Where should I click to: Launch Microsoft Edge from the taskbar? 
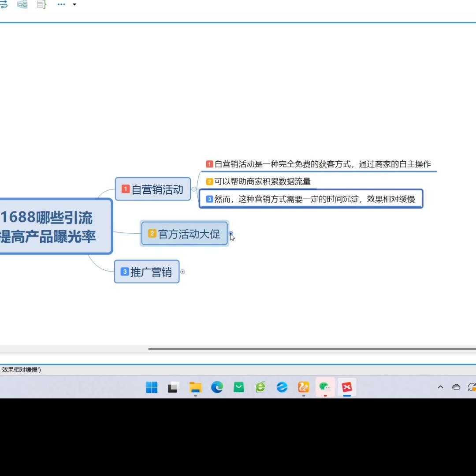click(x=217, y=387)
